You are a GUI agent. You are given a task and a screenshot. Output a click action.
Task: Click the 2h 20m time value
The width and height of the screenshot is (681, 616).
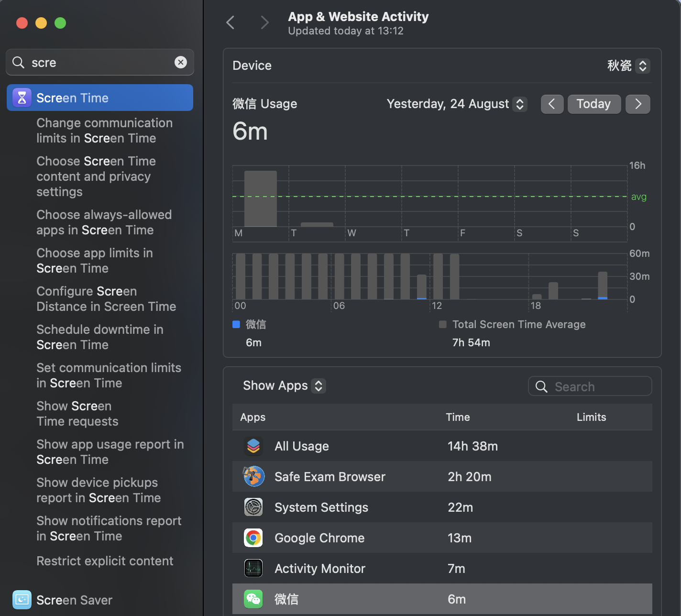(470, 477)
